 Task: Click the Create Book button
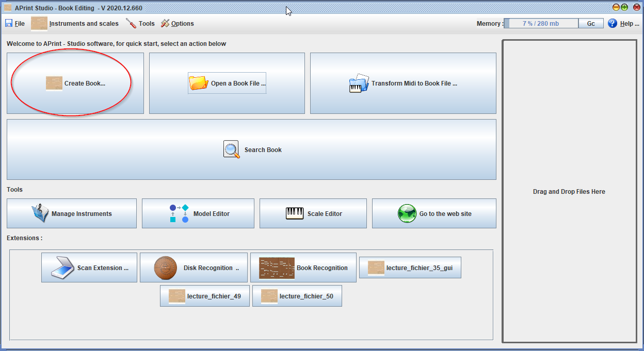[75, 83]
